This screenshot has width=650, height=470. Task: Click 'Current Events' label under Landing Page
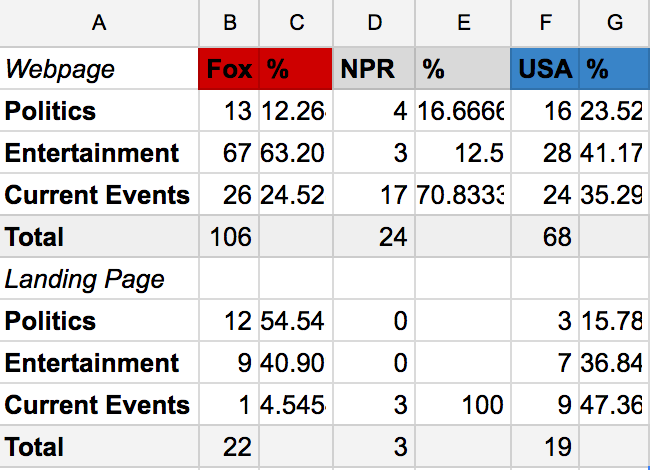[99, 405]
